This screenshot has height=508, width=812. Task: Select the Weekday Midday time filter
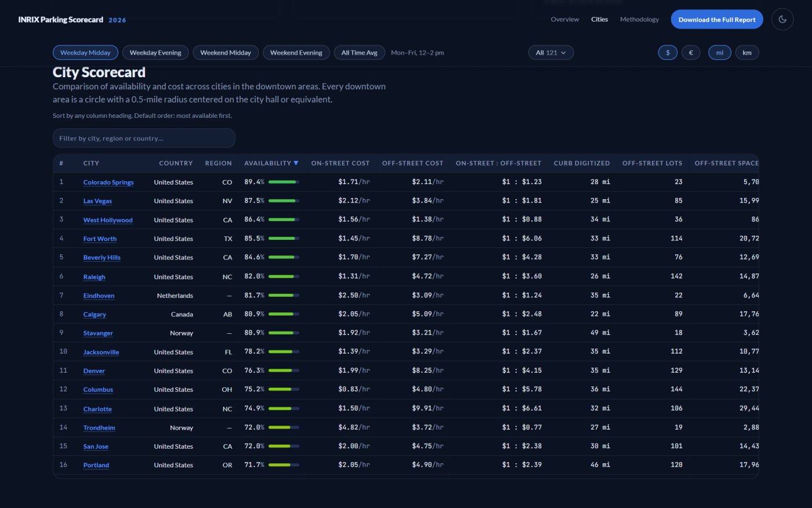[85, 52]
